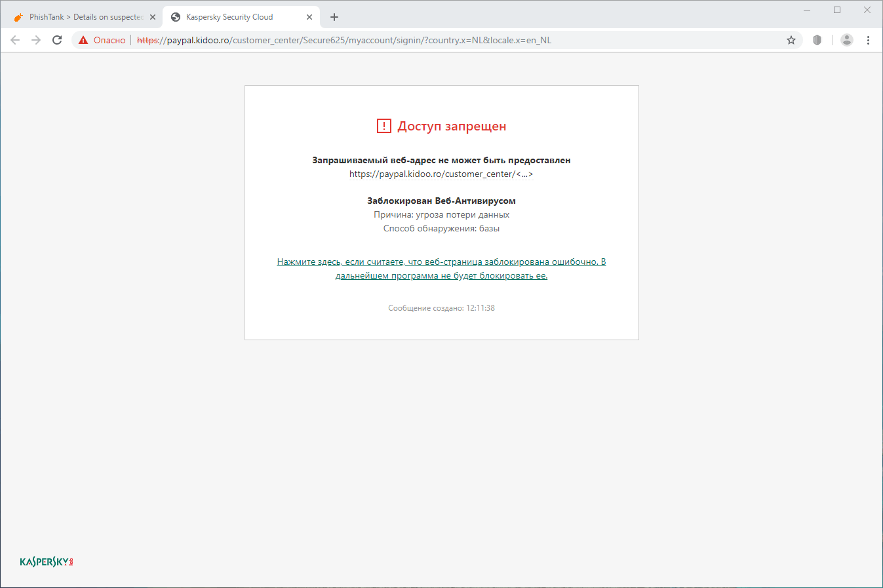Bookmark this page with the star icon
This screenshot has height=588, width=883.
791,40
